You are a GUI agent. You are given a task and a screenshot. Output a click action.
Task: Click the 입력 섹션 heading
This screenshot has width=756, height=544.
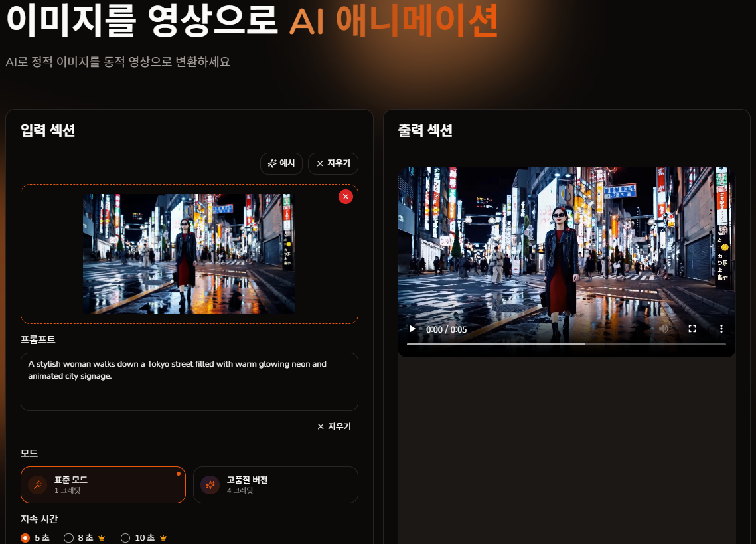click(48, 130)
